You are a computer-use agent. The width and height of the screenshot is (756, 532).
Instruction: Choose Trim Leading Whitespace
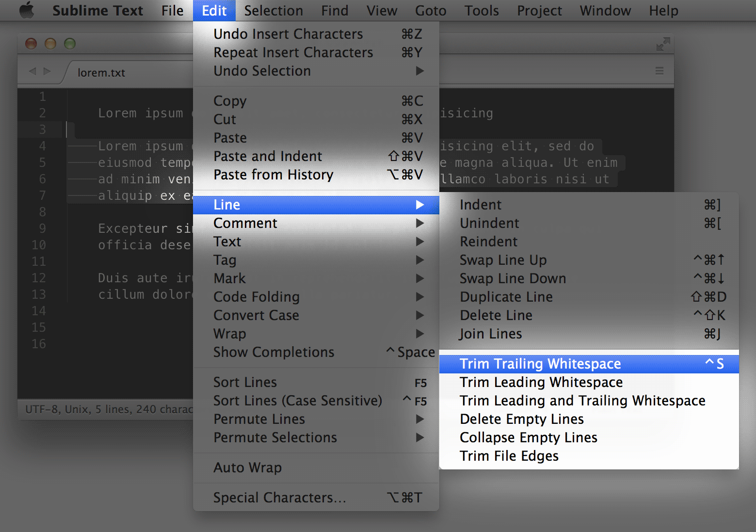point(589,382)
